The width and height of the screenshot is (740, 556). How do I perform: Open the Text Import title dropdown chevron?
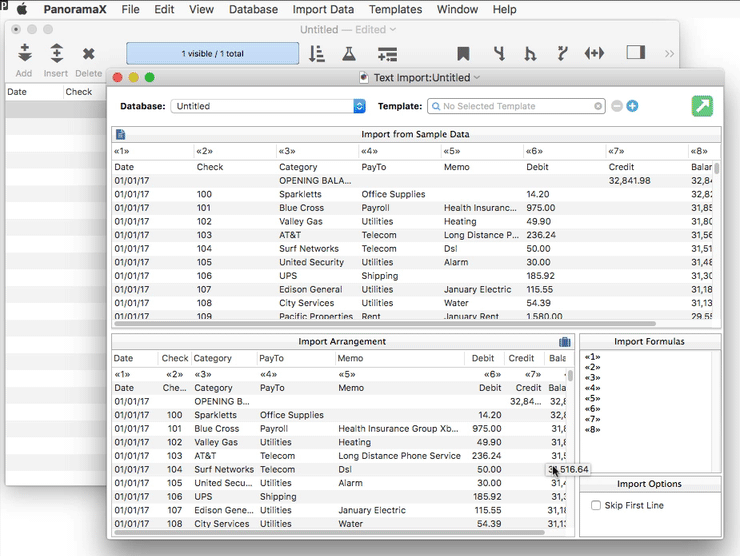click(477, 77)
